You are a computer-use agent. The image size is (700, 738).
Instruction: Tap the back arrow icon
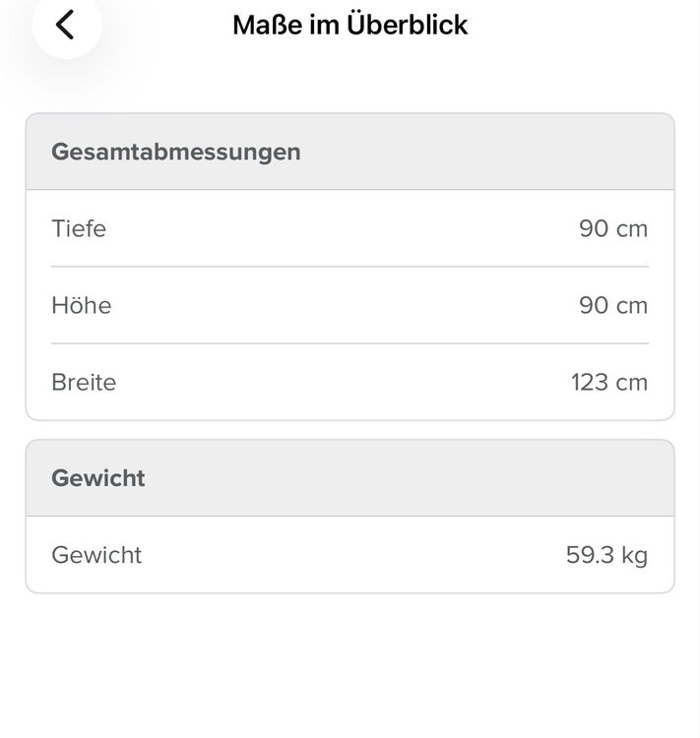point(65,25)
